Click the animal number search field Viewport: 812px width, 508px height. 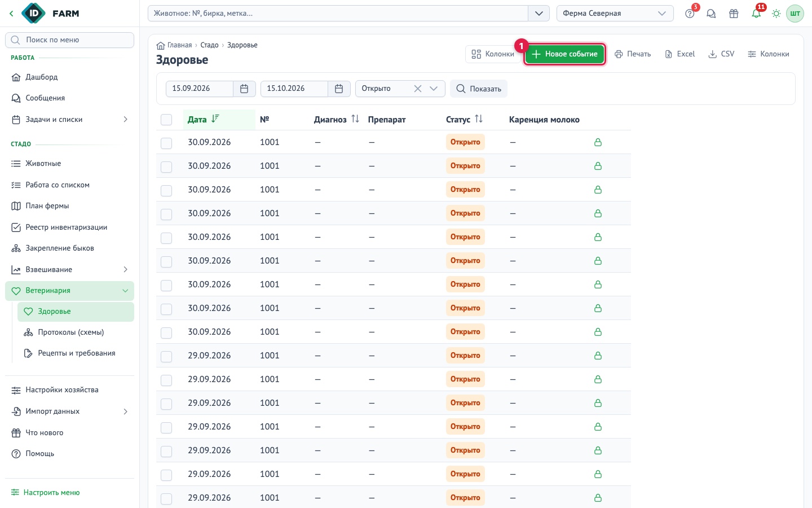point(338,14)
